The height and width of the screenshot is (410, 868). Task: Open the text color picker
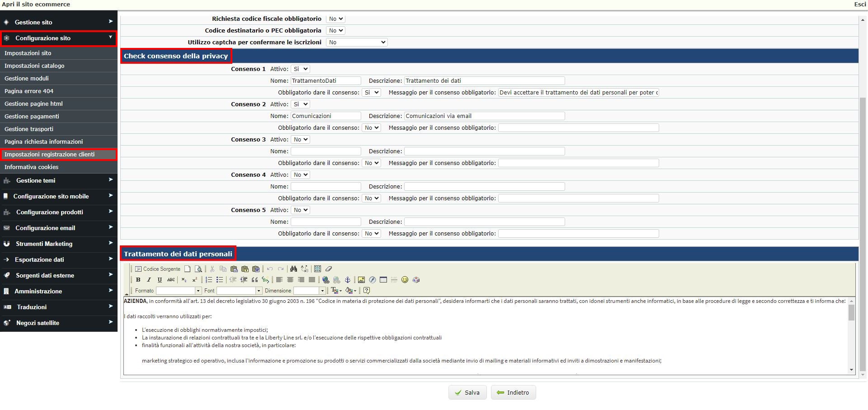336,291
